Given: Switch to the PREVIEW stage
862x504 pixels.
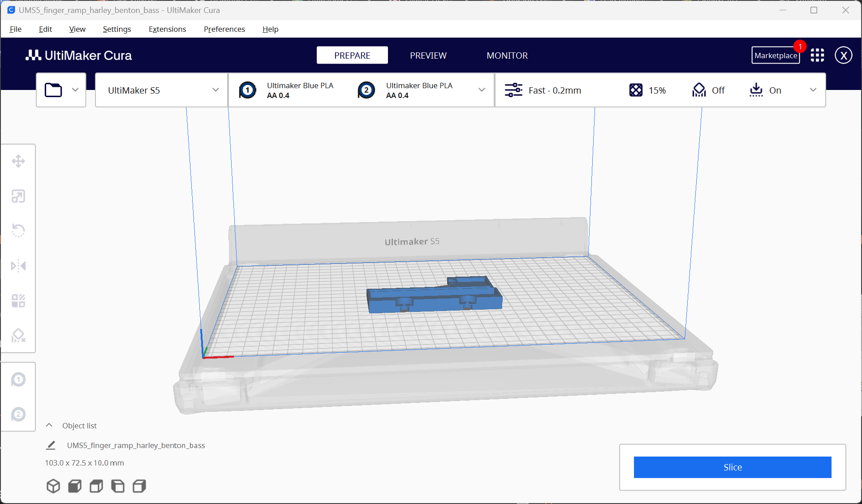Looking at the screenshot, I should [x=428, y=55].
